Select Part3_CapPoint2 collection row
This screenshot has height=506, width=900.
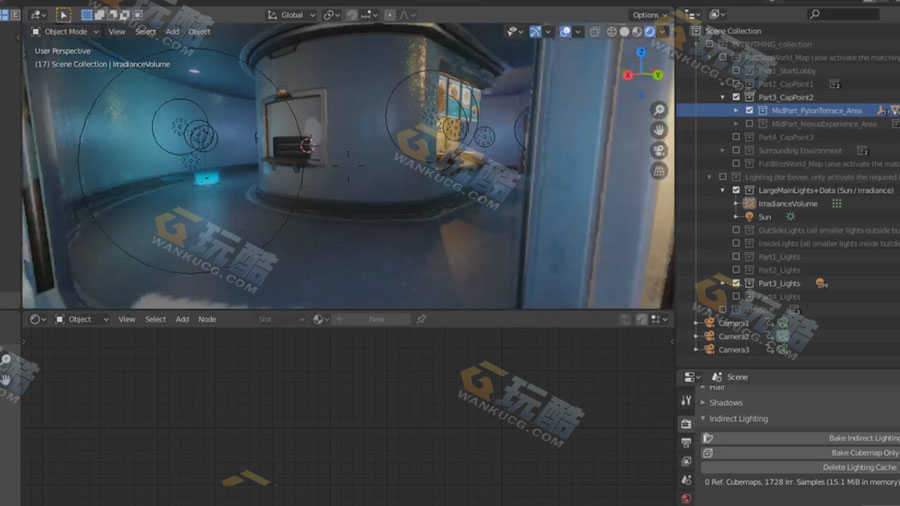point(788,97)
